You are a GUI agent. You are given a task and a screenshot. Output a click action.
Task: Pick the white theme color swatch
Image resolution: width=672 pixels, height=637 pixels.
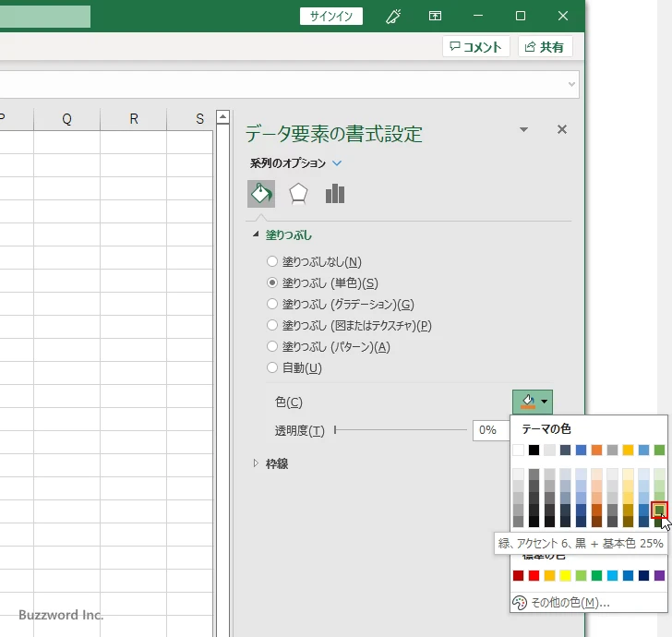point(518,451)
